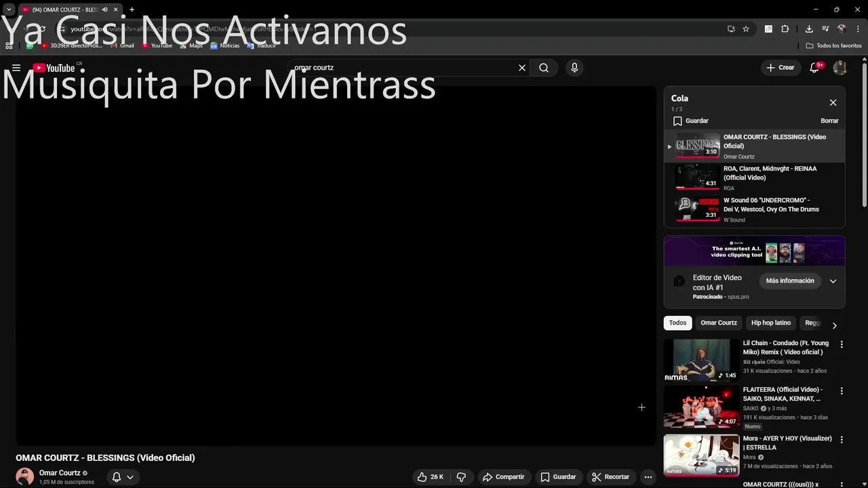
Task: Open the Más información ad button
Action: pyautogui.click(x=790, y=281)
